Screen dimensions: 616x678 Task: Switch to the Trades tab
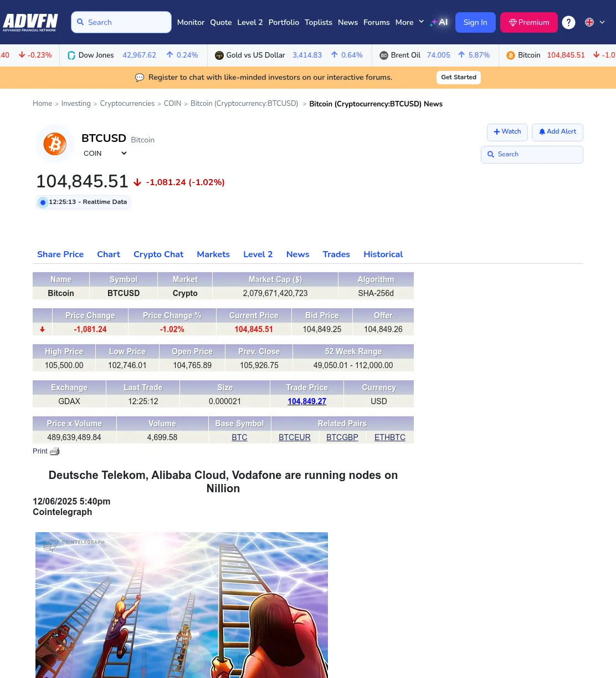click(336, 254)
